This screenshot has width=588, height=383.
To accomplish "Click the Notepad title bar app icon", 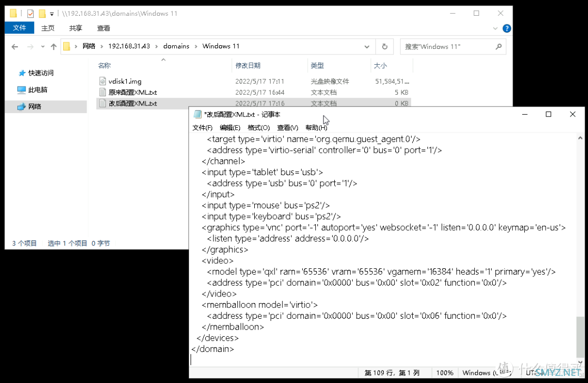I will [197, 115].
